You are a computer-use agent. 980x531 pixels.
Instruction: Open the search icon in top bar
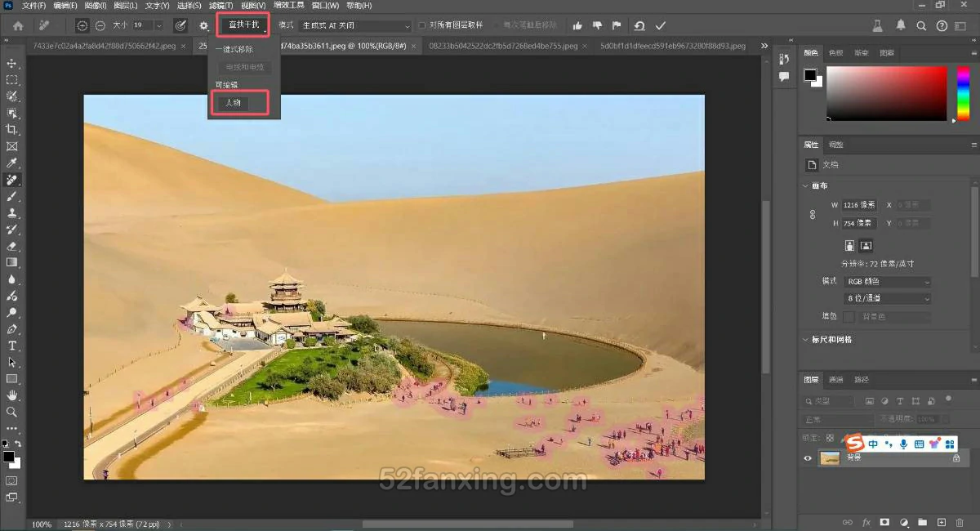tap(921, 25)
